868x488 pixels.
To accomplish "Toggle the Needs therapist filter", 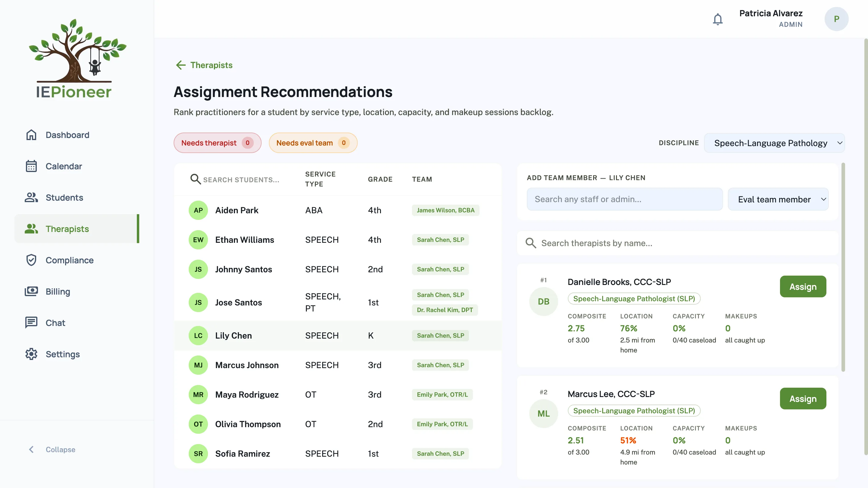I will [217, 143].
